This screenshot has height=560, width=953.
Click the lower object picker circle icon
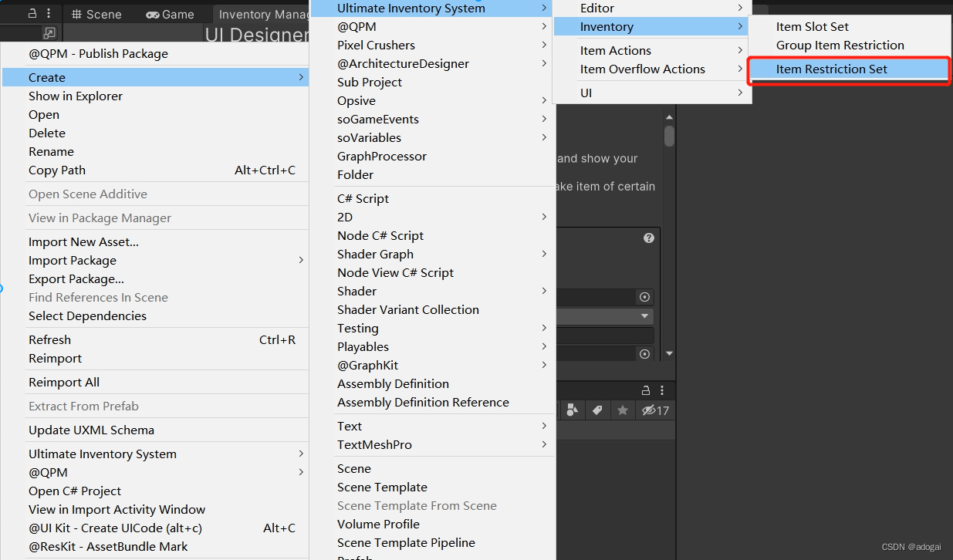pyautogui.click(x=644, y=353)
